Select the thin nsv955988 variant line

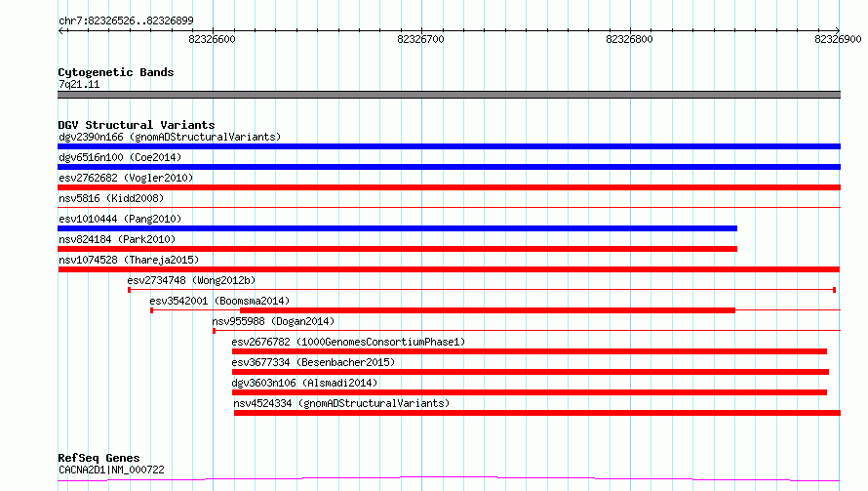pos(527,331)
